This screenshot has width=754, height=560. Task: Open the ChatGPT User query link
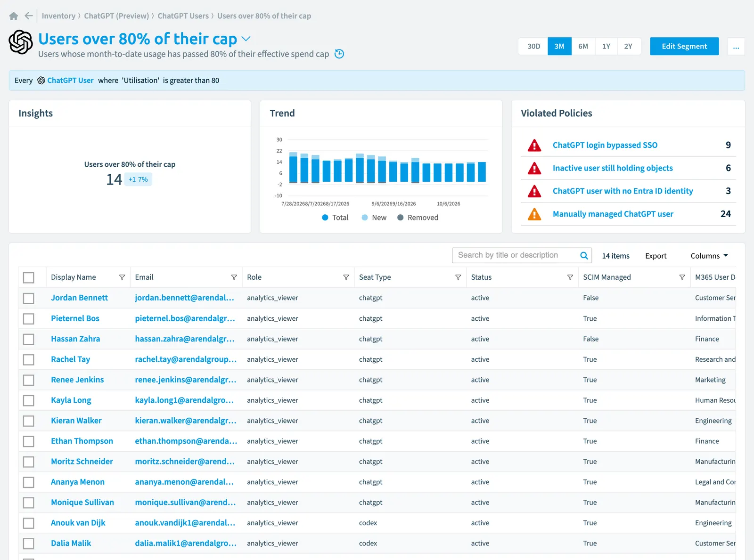(70, 81)
